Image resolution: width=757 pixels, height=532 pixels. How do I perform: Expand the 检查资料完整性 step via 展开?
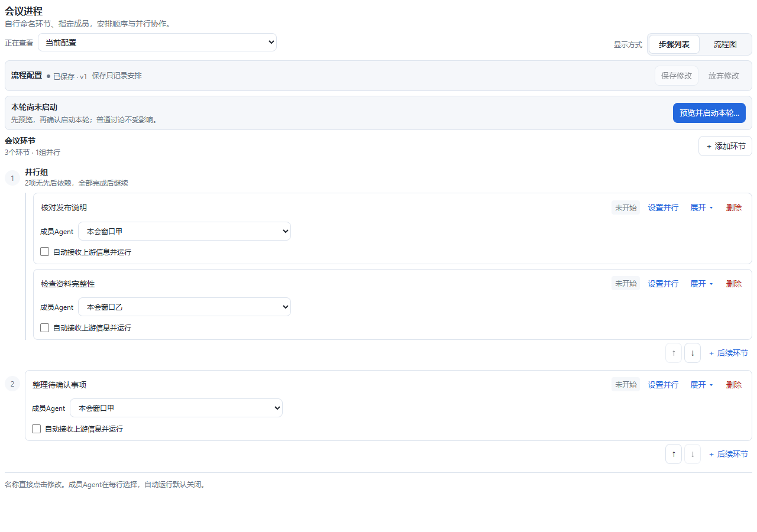pyautogui.click(x=702, y=284)
